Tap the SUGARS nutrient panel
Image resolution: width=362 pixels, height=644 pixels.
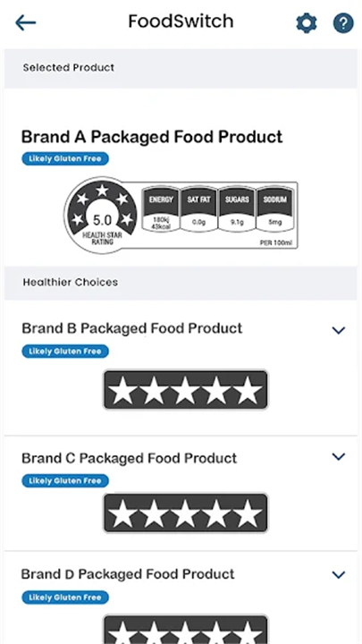(x=237, y=209)
